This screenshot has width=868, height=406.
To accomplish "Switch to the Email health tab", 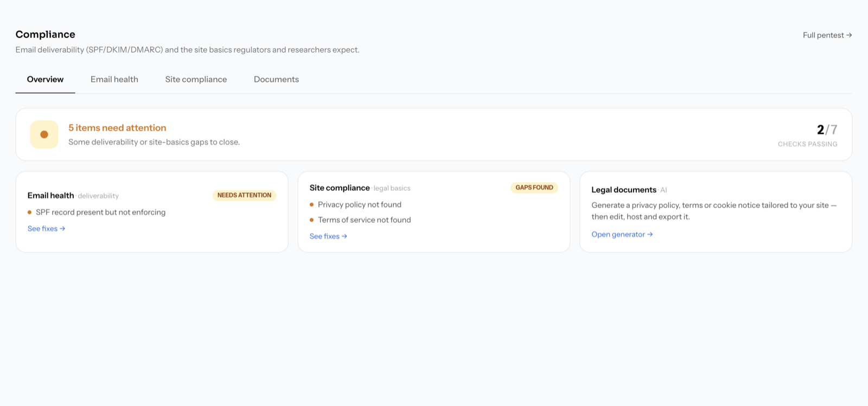I will [x=114, y=79].
